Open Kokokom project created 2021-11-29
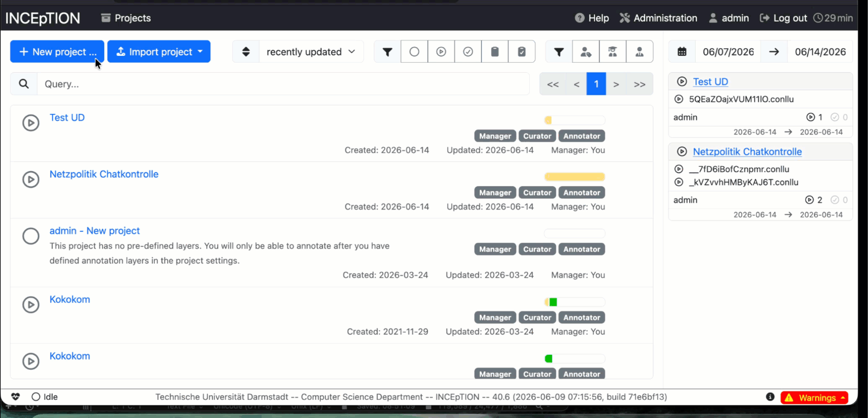 tap(70, 299)
